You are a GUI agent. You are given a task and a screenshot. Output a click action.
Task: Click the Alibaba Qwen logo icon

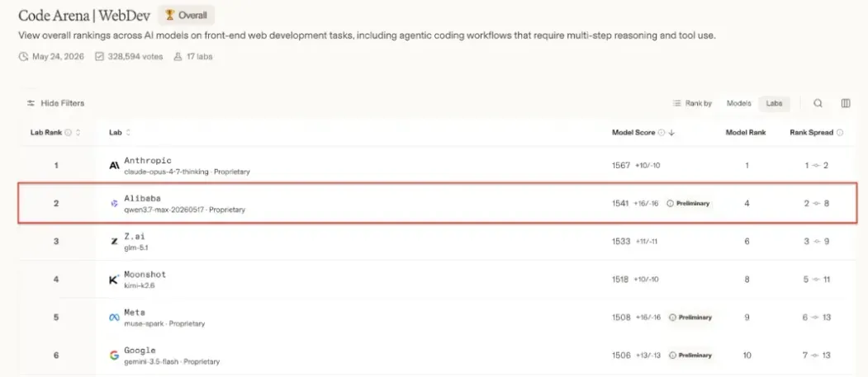tap(114, 204)
